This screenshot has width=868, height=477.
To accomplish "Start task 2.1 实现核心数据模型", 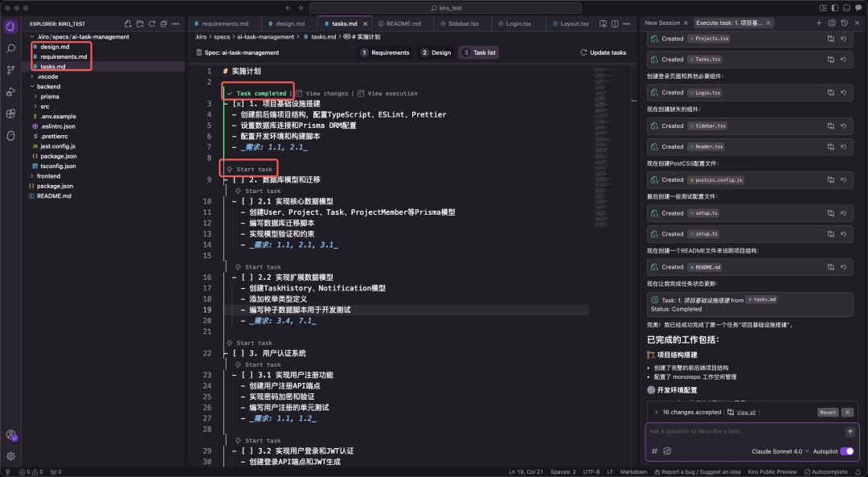I will (x=258, y=191).
